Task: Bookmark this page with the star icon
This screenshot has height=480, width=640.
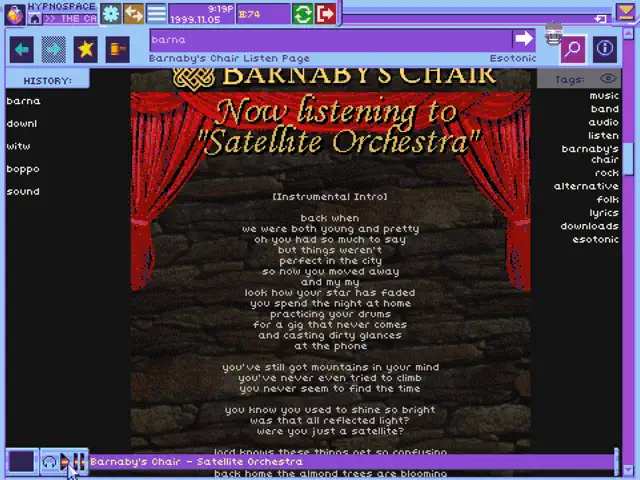Action: (85, 49)
